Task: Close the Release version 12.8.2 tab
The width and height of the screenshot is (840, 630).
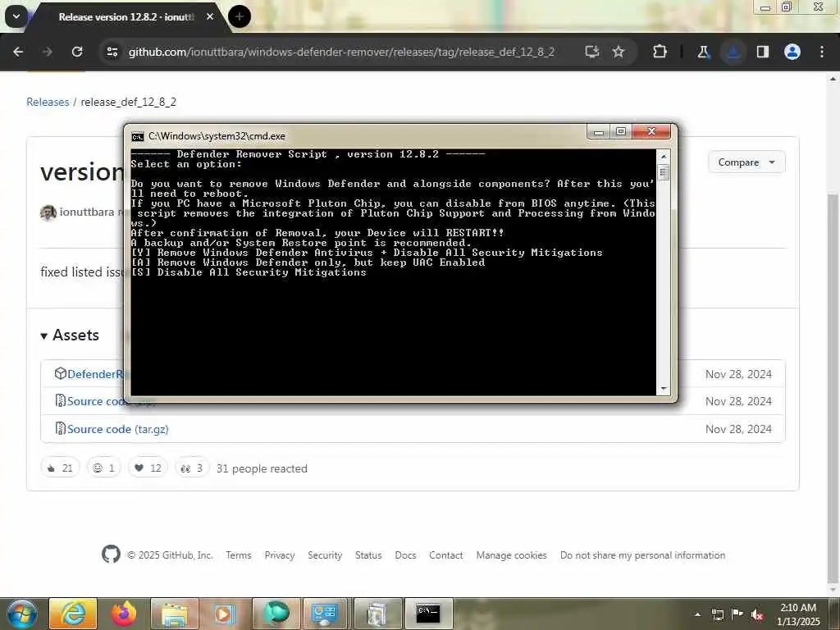Action: pos(210,16)
